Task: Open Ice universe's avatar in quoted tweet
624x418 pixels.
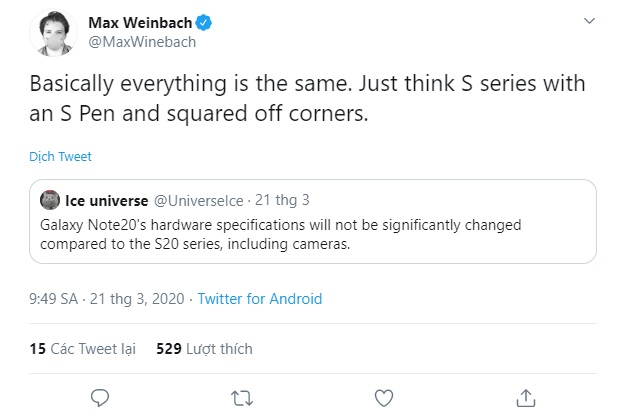Action: click(50, 200)
